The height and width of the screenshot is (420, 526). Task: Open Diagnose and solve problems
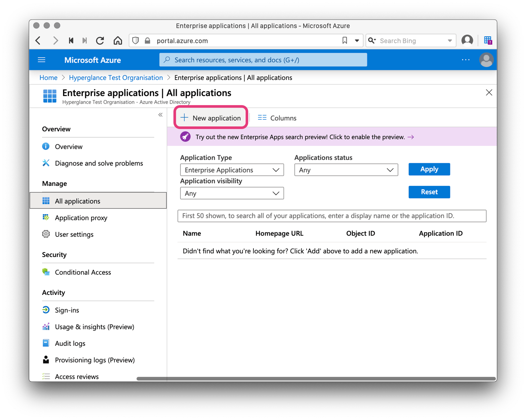99,163
